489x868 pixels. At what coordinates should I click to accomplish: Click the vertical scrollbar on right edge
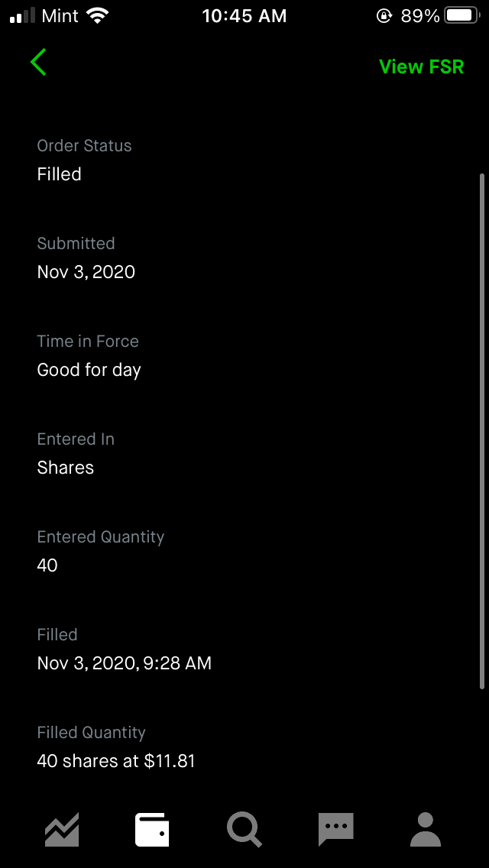pos(481,432)
